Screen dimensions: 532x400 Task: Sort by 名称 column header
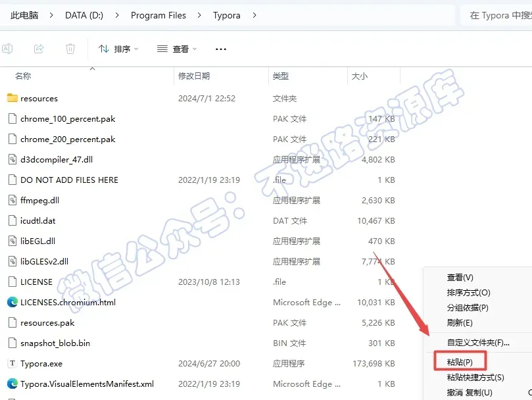click(23, 76)
